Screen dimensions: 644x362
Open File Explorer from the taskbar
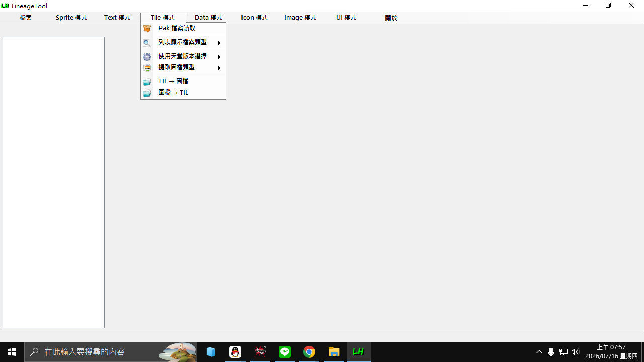coord(334,352)
